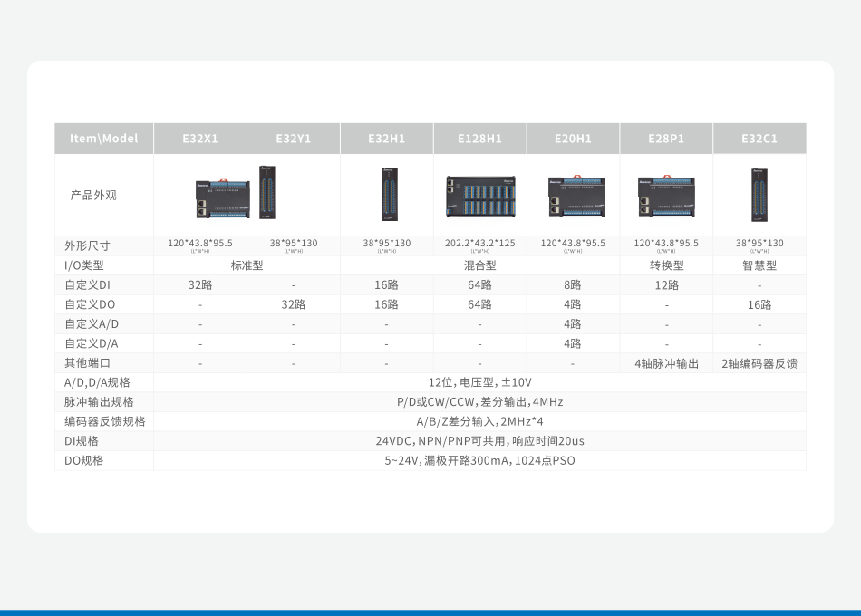Select the E32C1 column header
This screenshot has width=861, height=616.
tap(759, 139)
